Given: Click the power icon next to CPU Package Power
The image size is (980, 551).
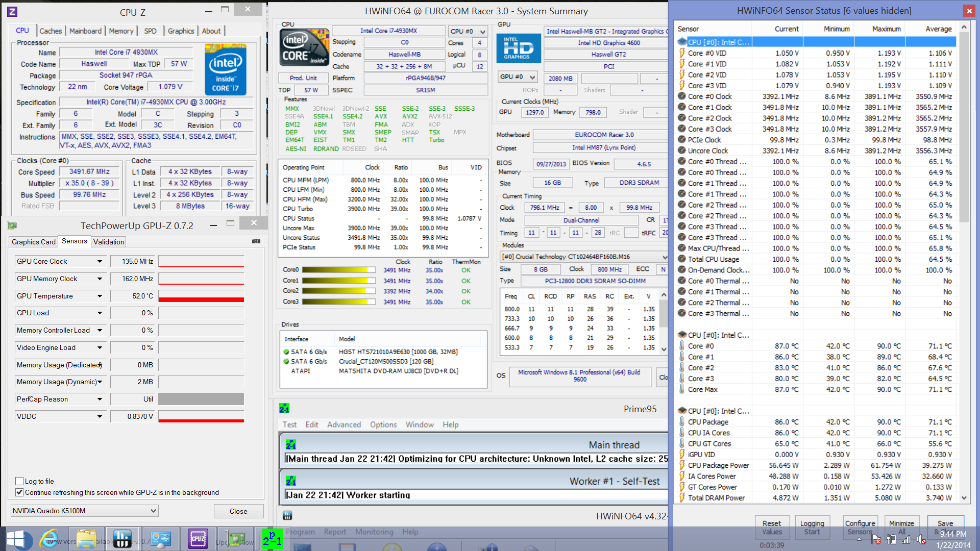Looking at the screenshot, I should [x=681, y=465].
